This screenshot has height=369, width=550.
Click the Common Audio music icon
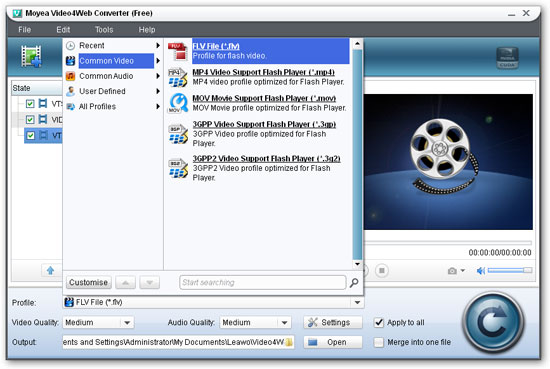[71, 76]
